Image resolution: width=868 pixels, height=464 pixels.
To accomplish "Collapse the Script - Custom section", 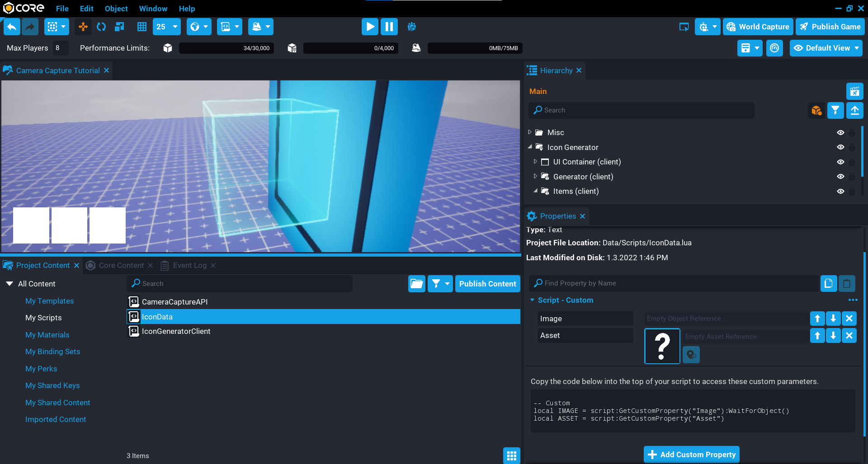I will [533, 300].
